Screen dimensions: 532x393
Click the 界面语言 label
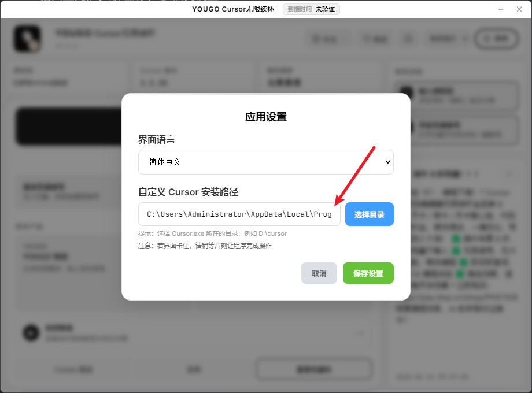tap(156, 139)
